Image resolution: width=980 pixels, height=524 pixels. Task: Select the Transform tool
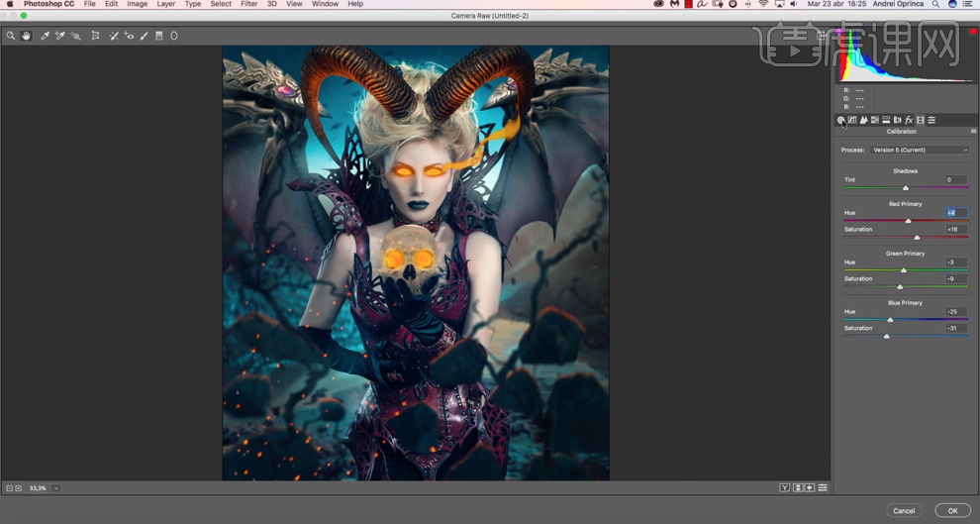coord(96,36)
